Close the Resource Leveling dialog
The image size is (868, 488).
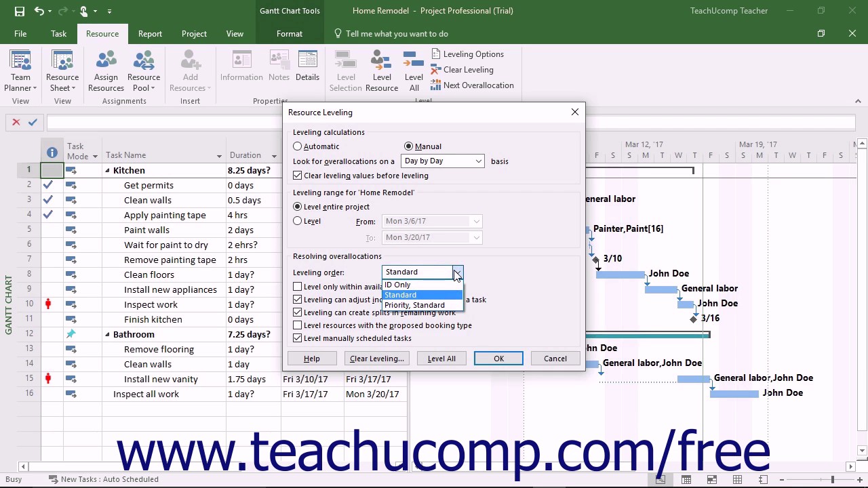click(575, 112)
